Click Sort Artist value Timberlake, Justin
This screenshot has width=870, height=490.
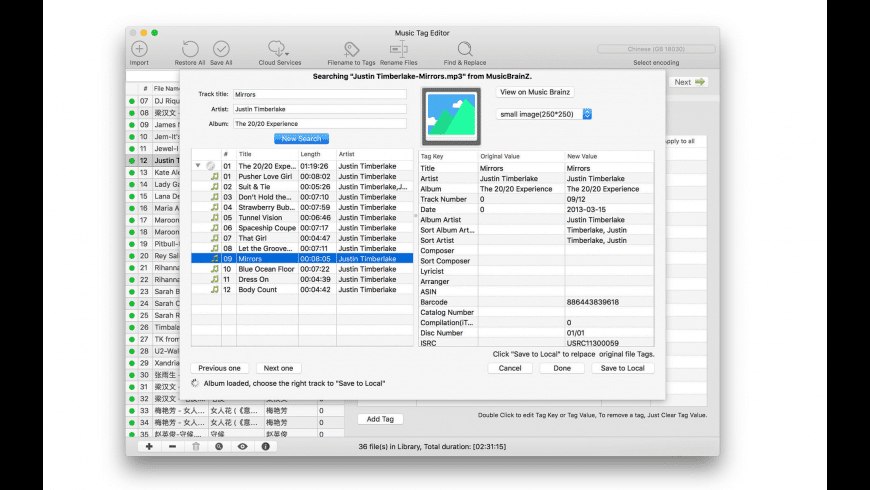click(596, 240)
